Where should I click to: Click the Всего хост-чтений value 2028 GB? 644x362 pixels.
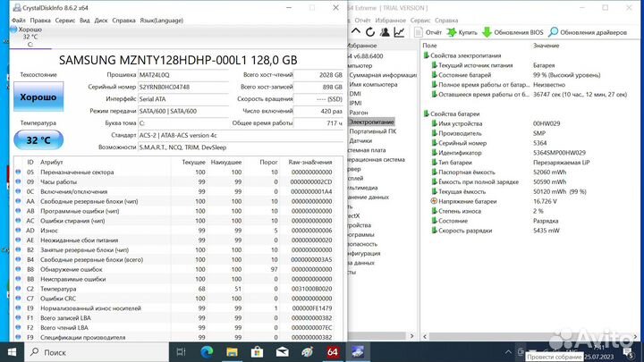[x=318, y=75]
